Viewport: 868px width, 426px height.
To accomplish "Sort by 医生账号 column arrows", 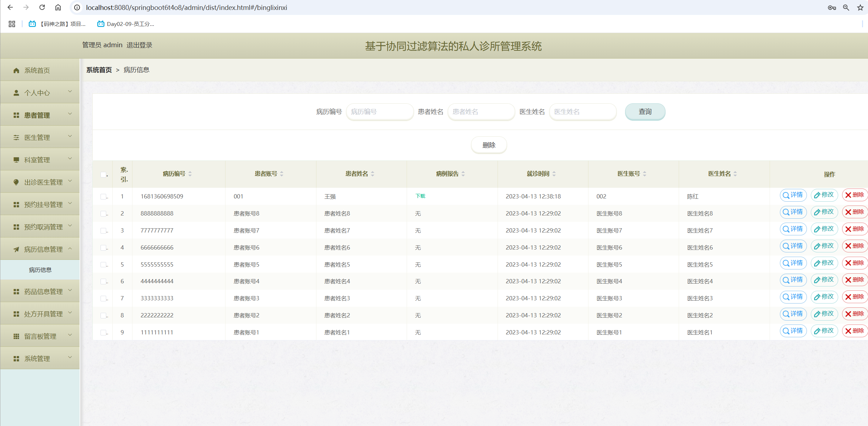I will (x=645, y=174).
